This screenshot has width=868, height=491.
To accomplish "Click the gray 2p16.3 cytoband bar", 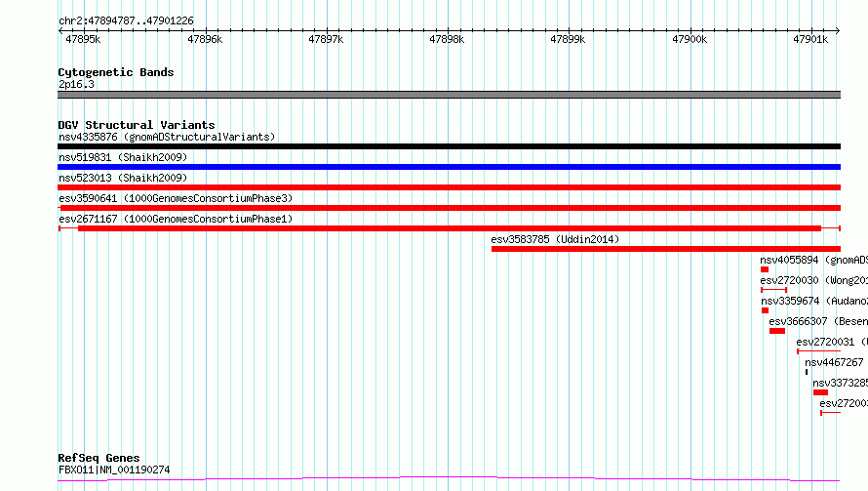I will (449, 95).
